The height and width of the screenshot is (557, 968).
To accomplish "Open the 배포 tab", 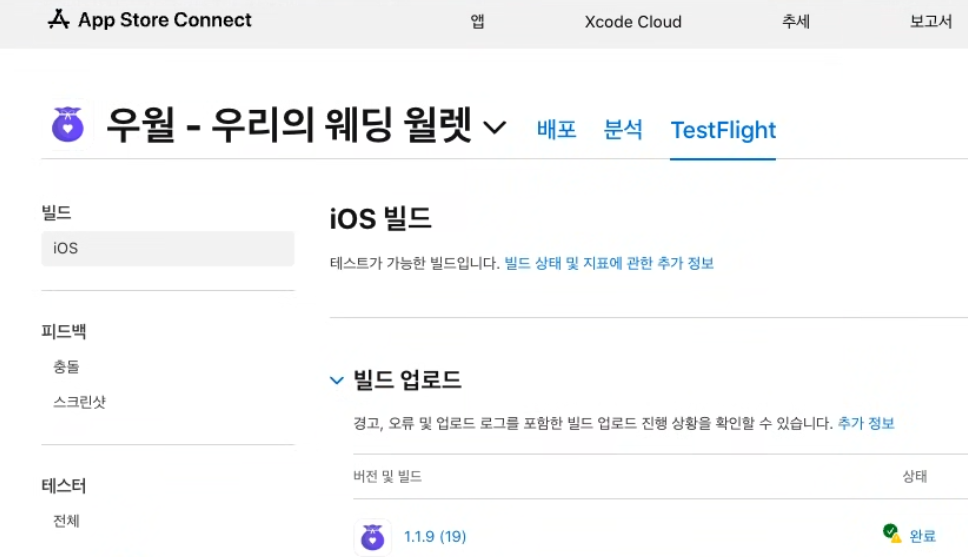I will point(556,130).
